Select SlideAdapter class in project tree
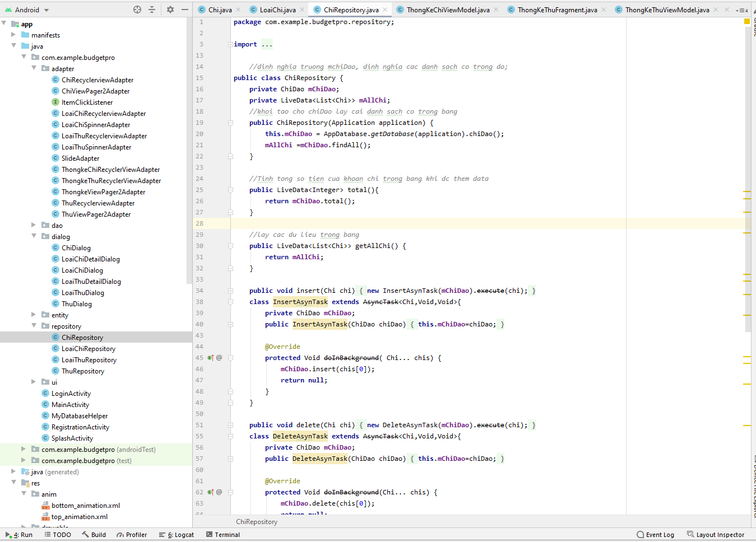 80,158
